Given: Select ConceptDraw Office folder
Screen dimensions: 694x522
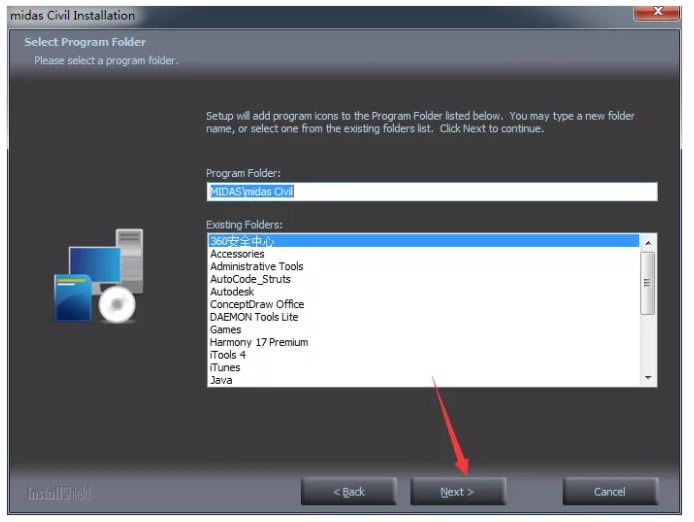Looking at the screenshot, I should pyautogui.click(x=257, y=305).
